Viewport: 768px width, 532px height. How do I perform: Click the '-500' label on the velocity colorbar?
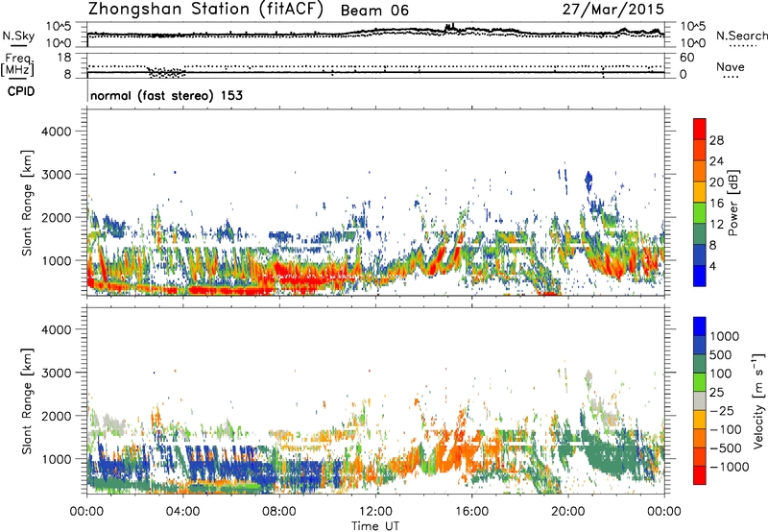(725, 447)
